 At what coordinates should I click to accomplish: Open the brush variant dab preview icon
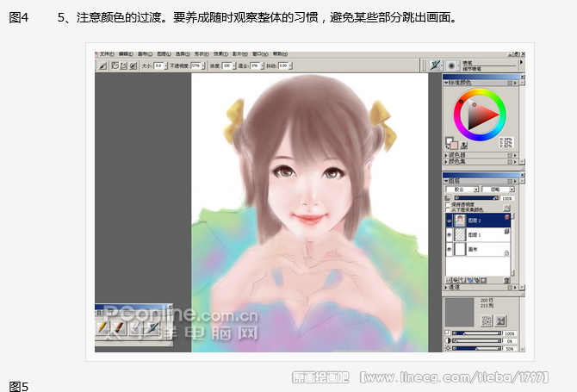coord(451,65)
